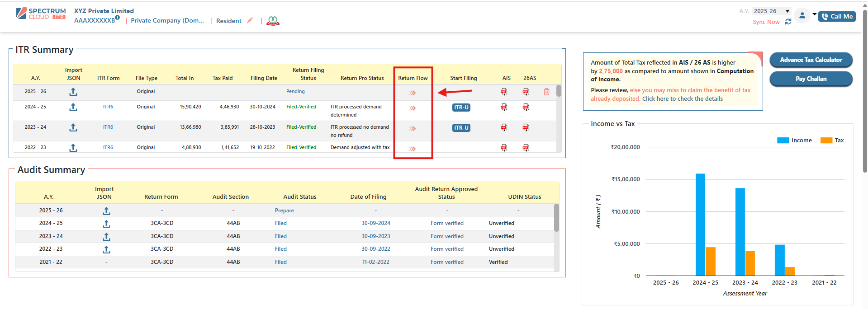Screen dimensions: 868x309
Task: Open ITR-U start filing for 2024-25
Action: click(x=461, y=108)
